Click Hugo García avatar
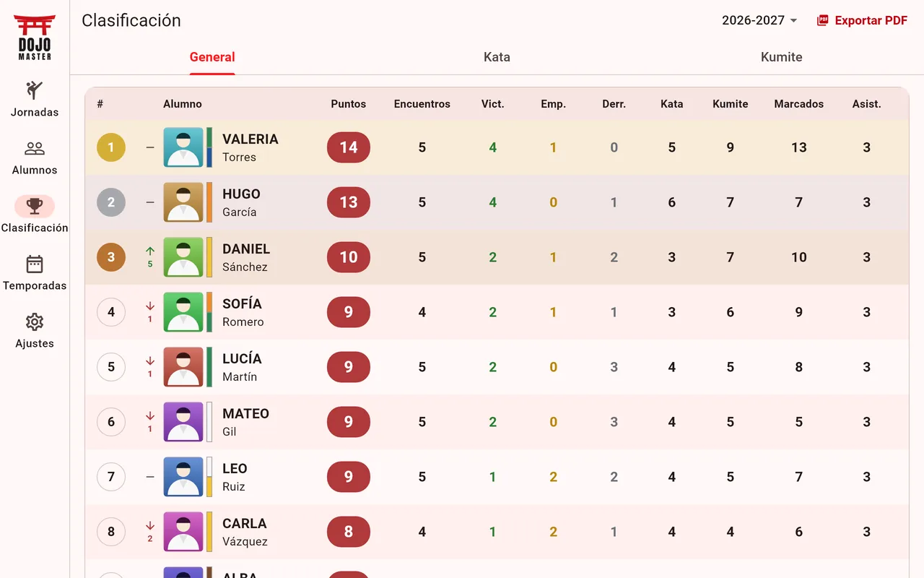 [x=183, y=202]
